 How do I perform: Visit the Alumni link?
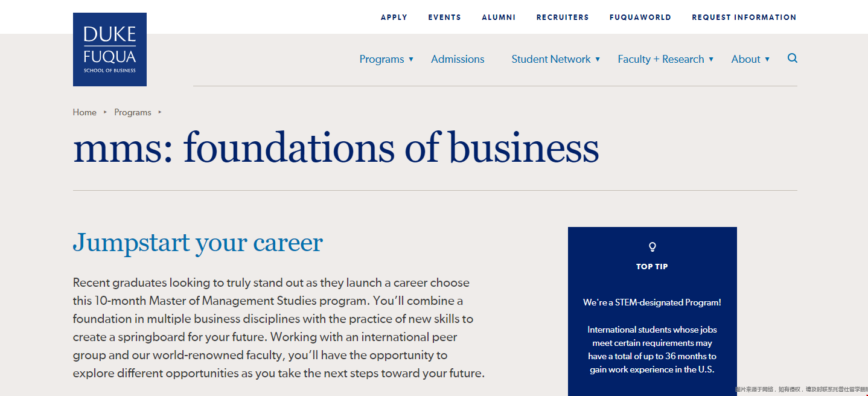pos(499,18)
